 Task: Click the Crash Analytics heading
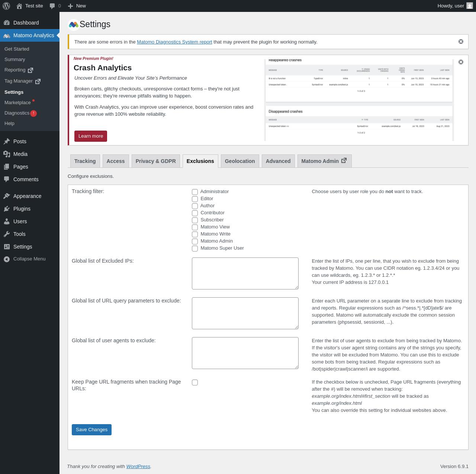pyautogui.click(x=103, y=68)
